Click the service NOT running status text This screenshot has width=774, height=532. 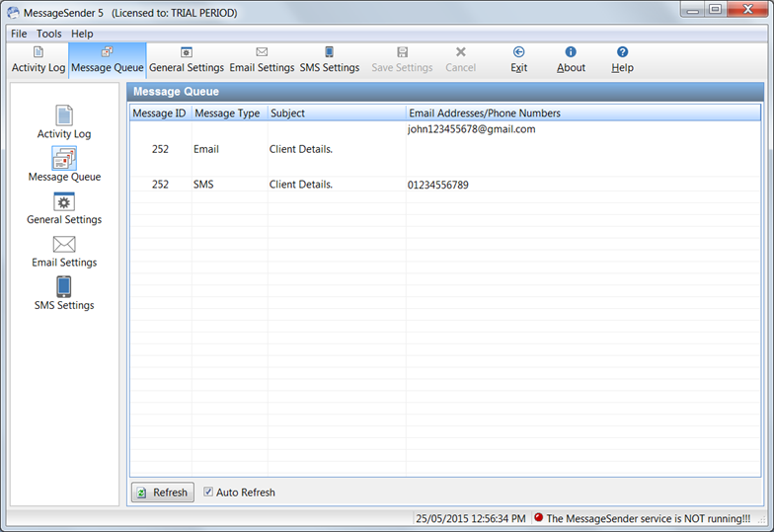click(x=649, y=519)
